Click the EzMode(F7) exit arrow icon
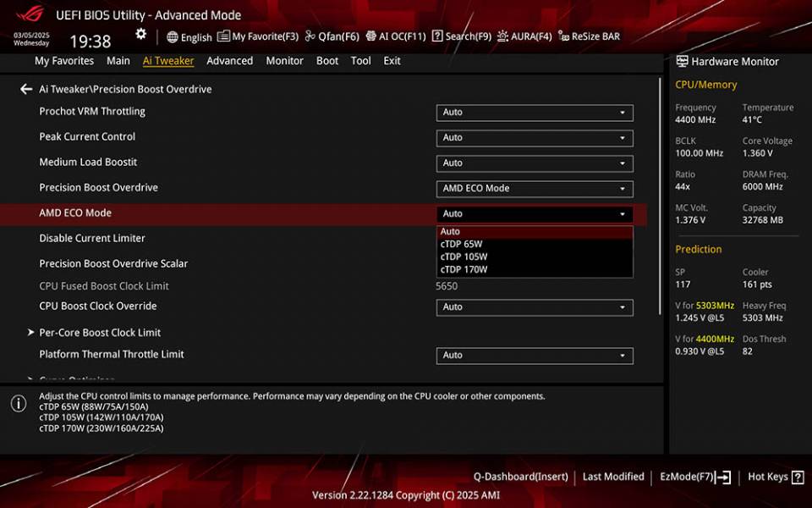 point(723,477)
